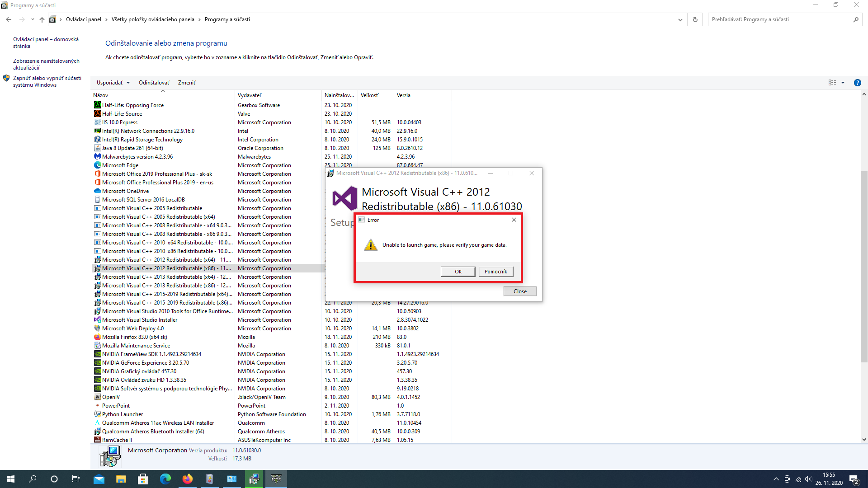
Task: Open Zobrazenie nainštalovaných aktualizácií link
Action: click(x=46, y=64)
